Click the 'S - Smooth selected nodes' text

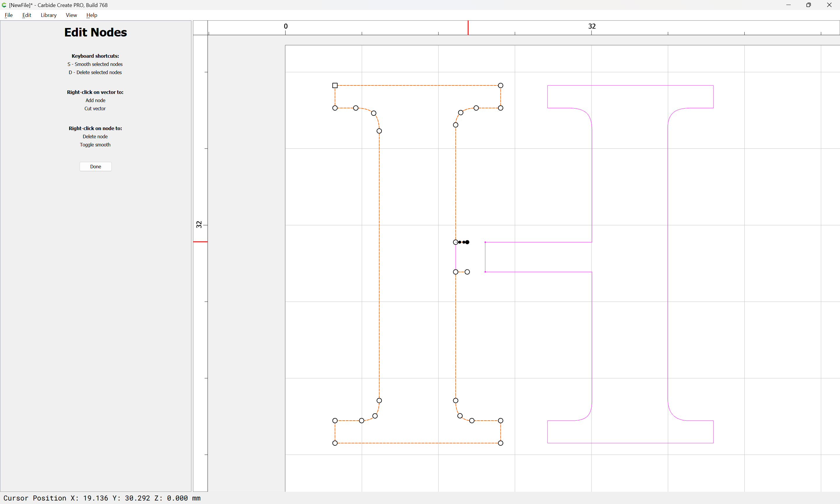95,64
